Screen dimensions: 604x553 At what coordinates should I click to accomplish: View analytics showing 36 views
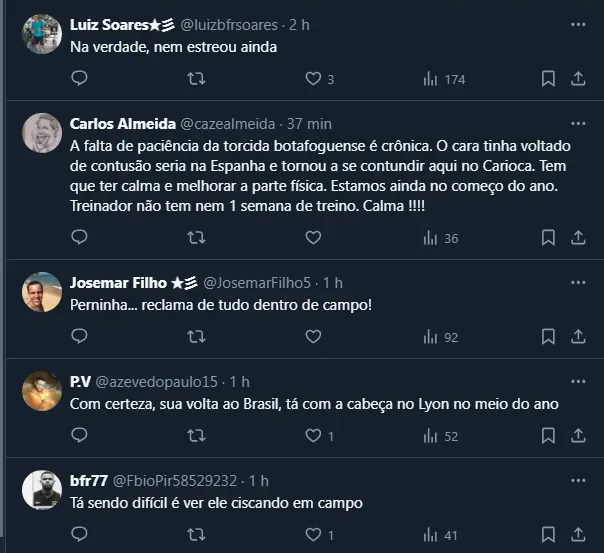440,238
